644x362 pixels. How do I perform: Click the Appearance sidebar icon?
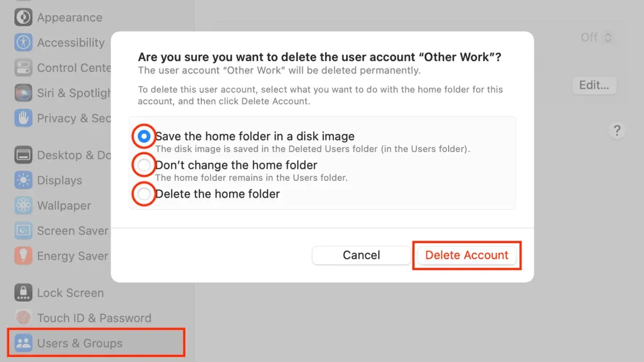(23, 17)
